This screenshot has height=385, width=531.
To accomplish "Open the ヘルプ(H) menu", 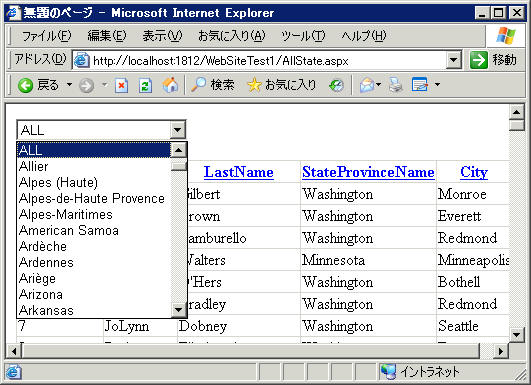I will click(x=363, y=36).
